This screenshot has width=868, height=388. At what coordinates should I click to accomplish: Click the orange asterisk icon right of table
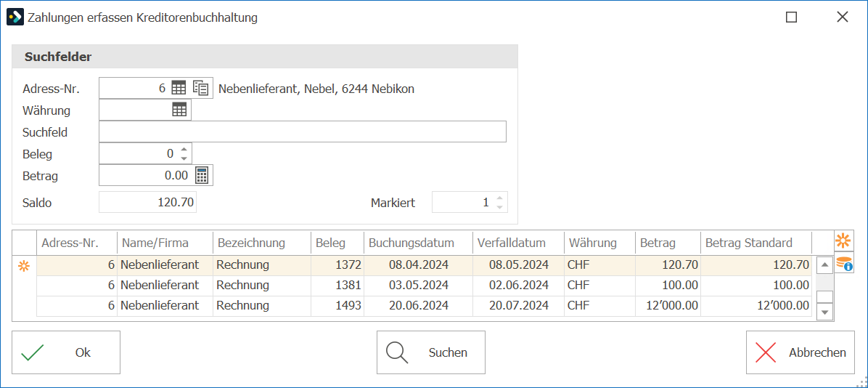(843, 241)
